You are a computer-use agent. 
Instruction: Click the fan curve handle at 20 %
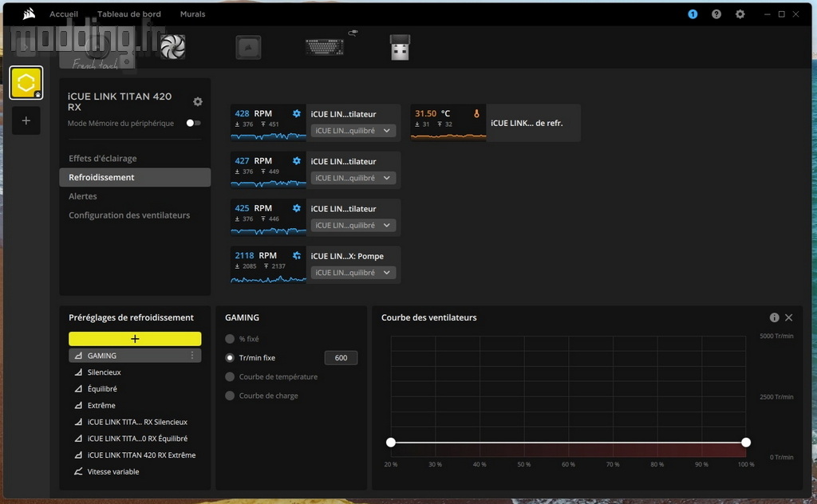pyautogui.click(x=391, y=443)
